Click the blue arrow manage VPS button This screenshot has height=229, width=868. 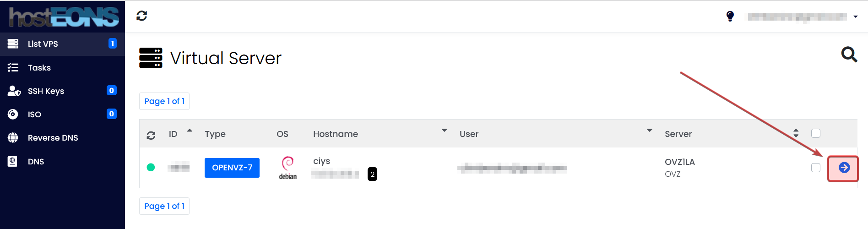point(844,168)
